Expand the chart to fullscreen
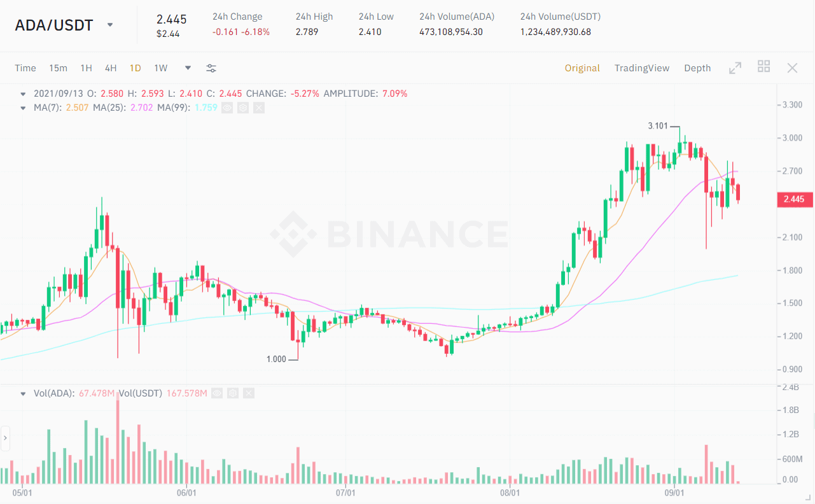 pos(735,67)
